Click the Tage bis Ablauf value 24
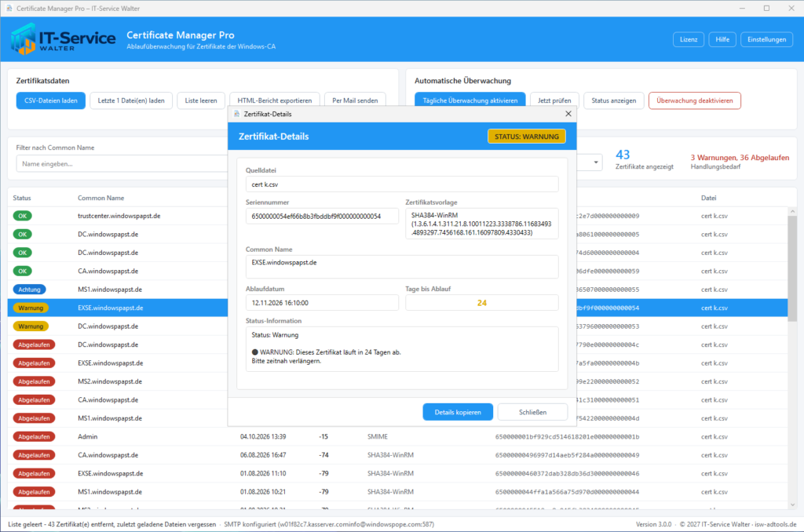The image size is (804, 532). (x=482, y=303)
